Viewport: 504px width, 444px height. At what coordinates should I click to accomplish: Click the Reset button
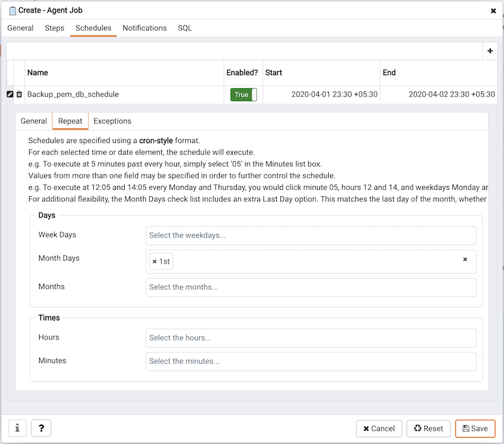pos(428,429)
